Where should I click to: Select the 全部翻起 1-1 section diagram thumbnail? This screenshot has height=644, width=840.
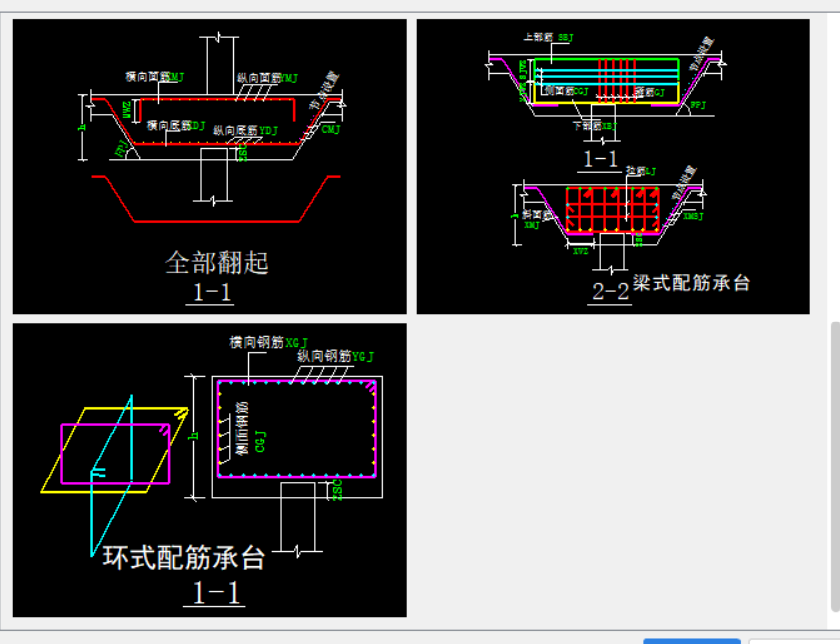tap(210, 166)
